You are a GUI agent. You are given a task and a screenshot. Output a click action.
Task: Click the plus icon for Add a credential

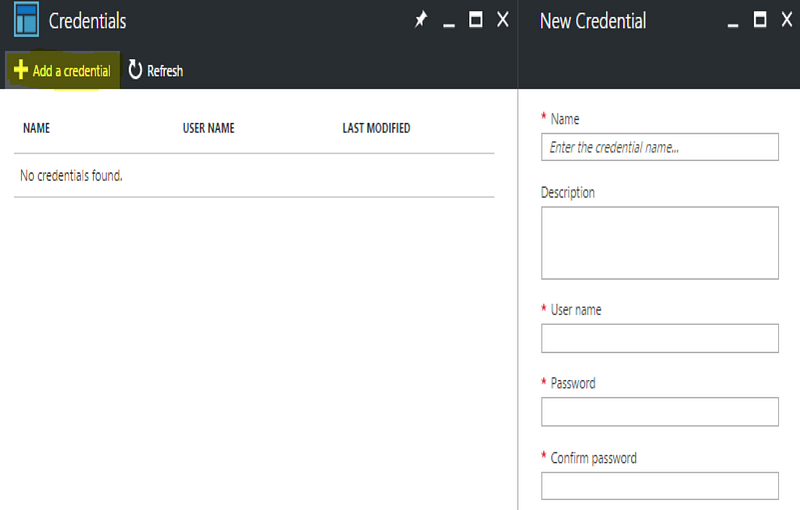[20, 69]
